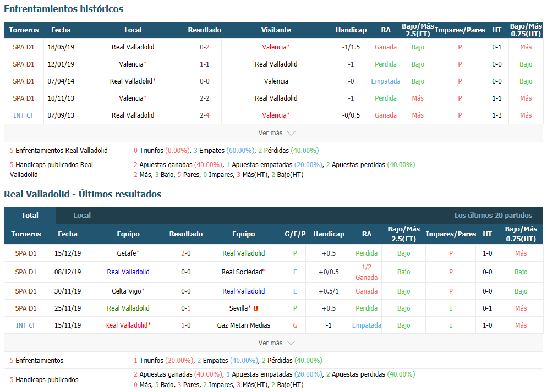547x392 pixels.
Task: Click the date 30/11/19
Action: tap(68, 291)
